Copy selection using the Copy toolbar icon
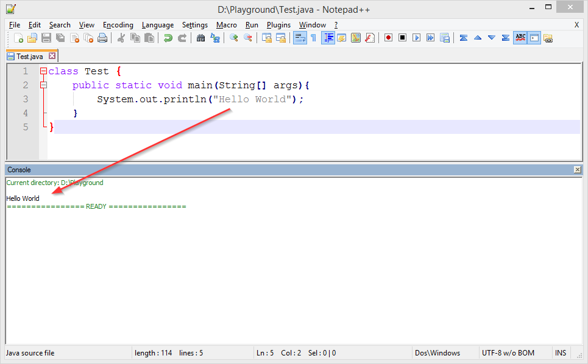This screenshot has height=364, width=588. (135, 38)
